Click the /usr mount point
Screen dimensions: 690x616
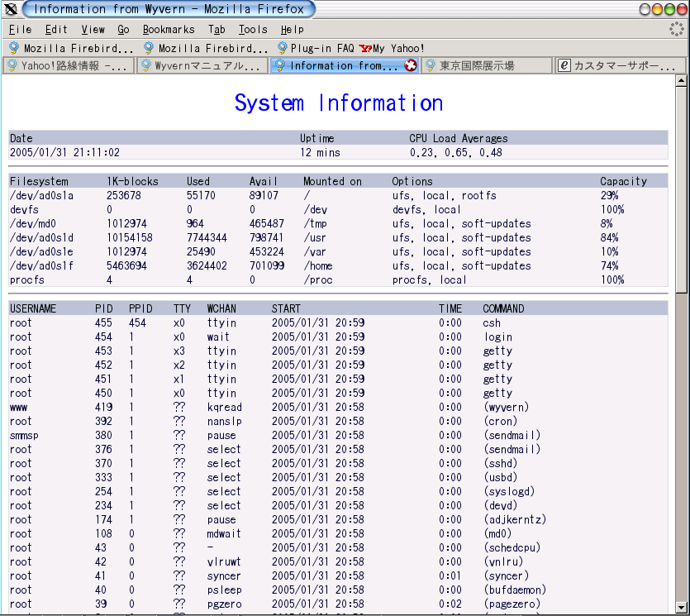click(x=315, y=238)
